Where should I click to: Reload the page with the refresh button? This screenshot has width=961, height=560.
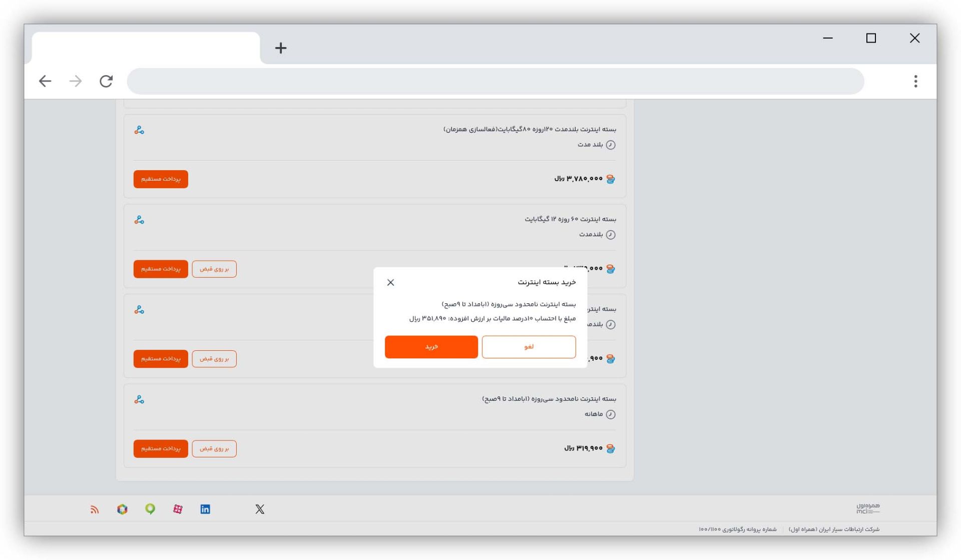tap(106, 81)
